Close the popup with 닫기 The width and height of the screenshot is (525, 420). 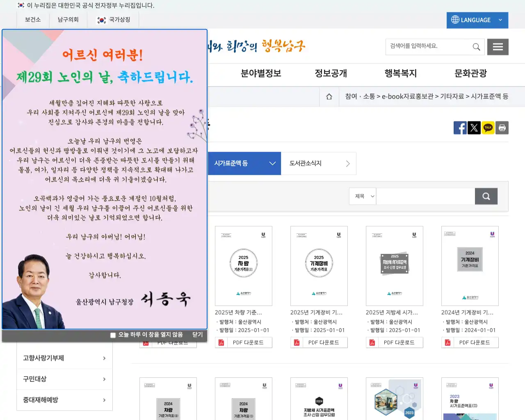(198, 335)
